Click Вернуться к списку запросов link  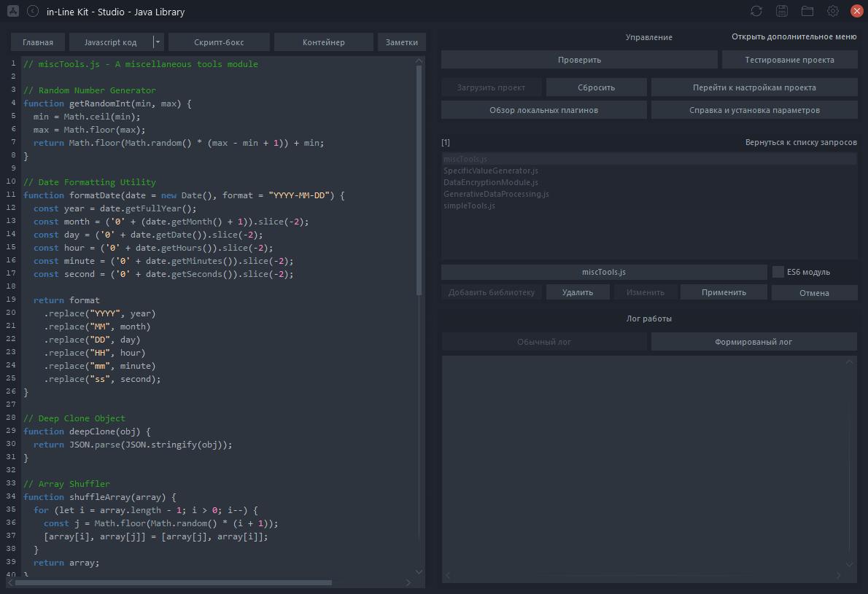[x=800, y=142]
